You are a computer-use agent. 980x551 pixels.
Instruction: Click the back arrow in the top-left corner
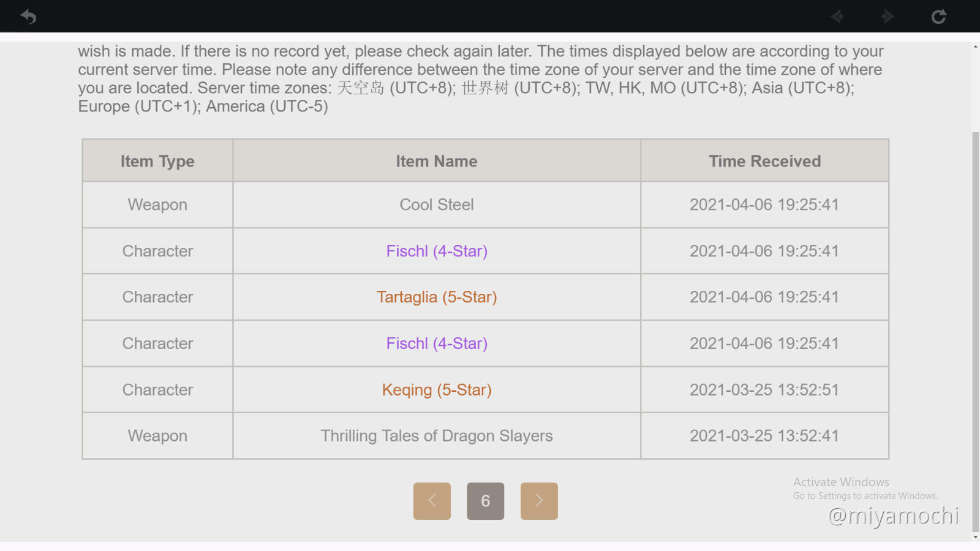coord(28,17)
